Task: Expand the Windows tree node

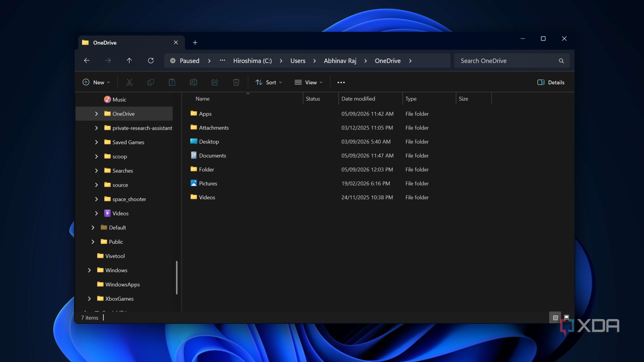Action: 89,270
